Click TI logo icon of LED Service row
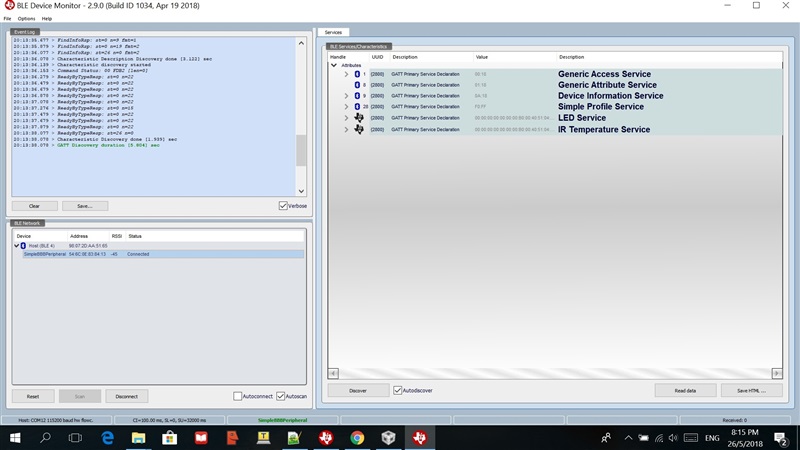Viewport: 800px width, 450px height. coord(359,117)
